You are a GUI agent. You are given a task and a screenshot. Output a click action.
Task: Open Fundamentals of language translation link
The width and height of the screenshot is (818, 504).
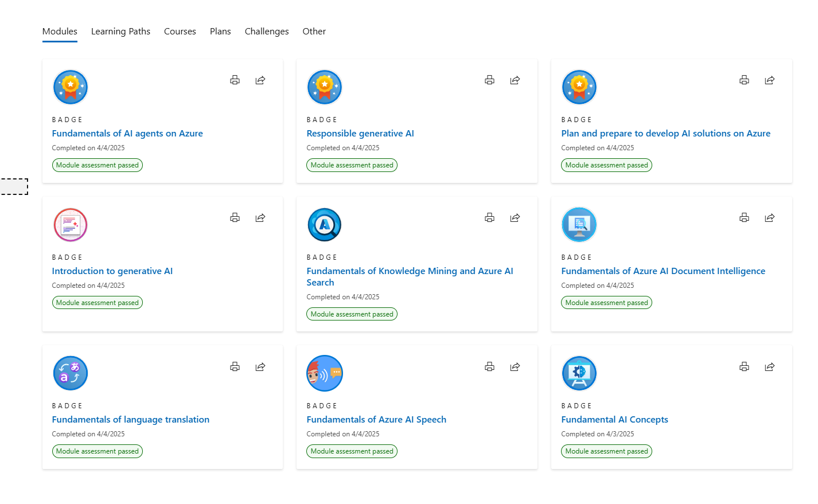click(x=131, y=420)
